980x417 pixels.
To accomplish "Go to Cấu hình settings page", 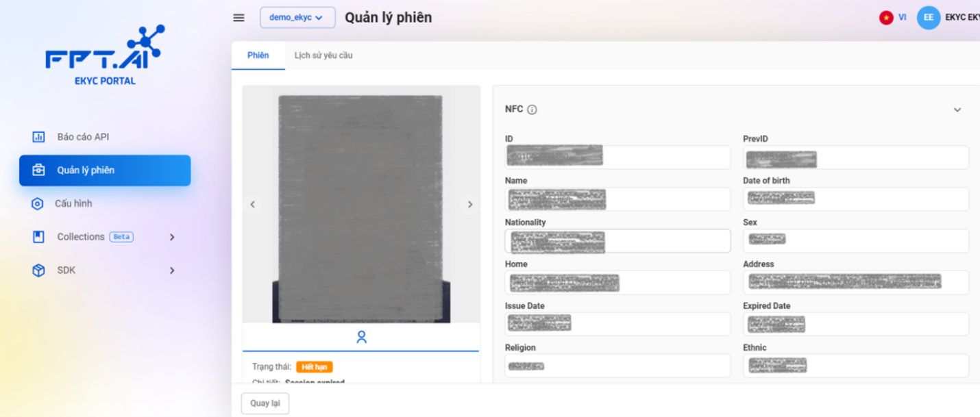I will [73, 203].
